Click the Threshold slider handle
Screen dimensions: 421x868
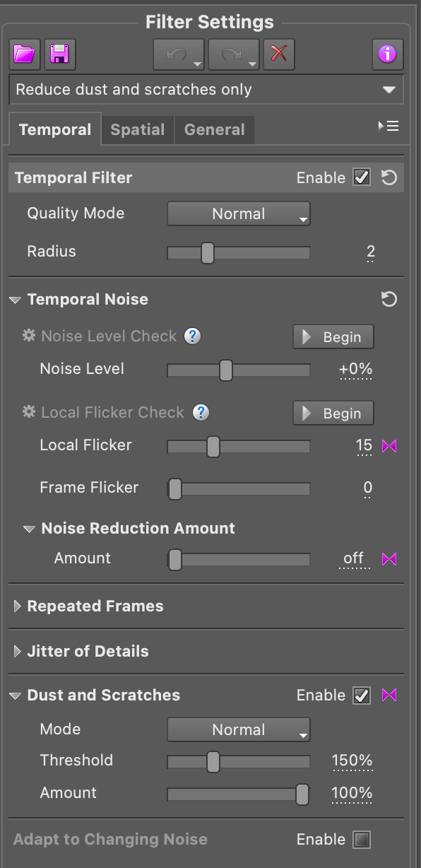(x=213, y=761)
